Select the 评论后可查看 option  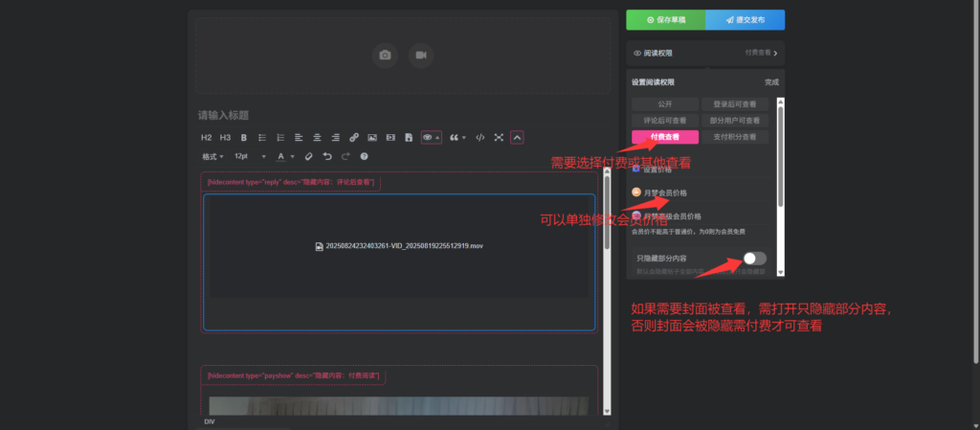coord(665,120)
